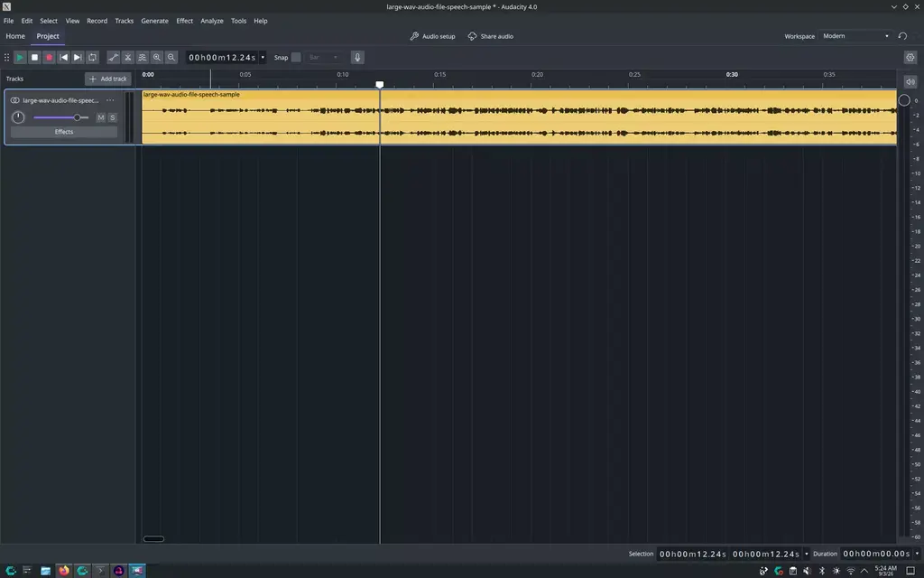Click the Duration time field
The width and height of the screenshot is (924, 578).
(x=876, y=554)
